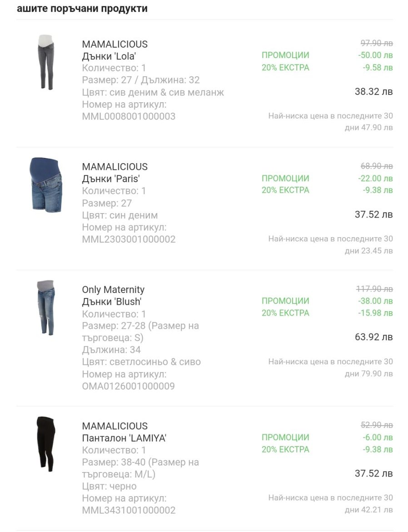Click the Only Maternity brand name
This screenshot has height=532, width=408.
coord(113,289)
